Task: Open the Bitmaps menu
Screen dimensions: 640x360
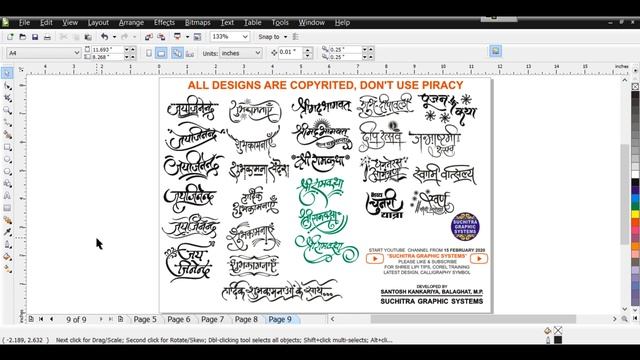Action: [x=198, y=22]
